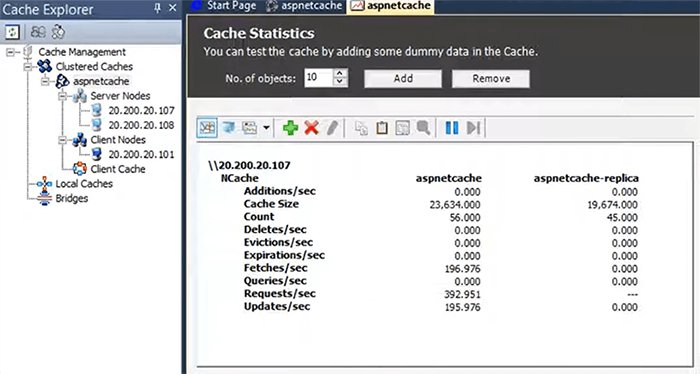Collapse the Client Nodes tree node

[x=62, y=140]
